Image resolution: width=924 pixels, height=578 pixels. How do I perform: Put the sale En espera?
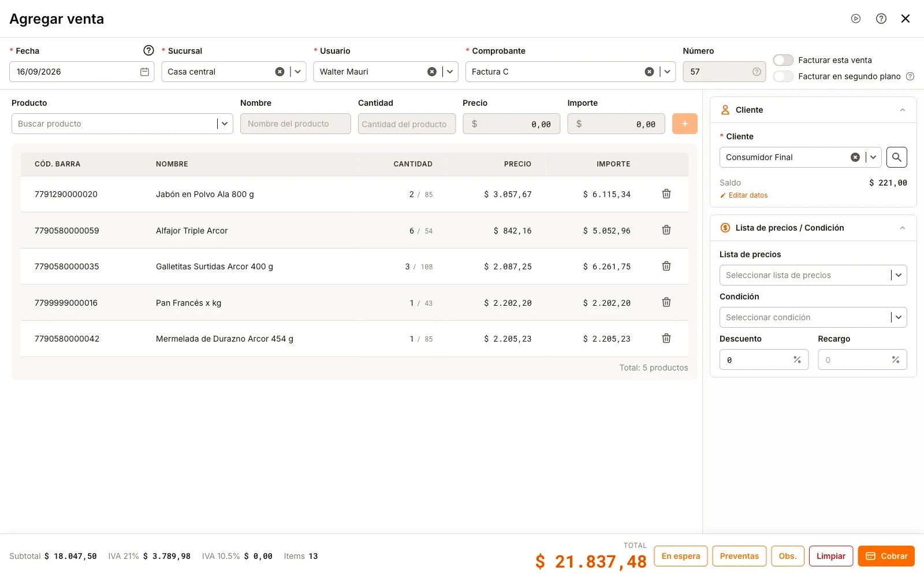pos(681,556)
